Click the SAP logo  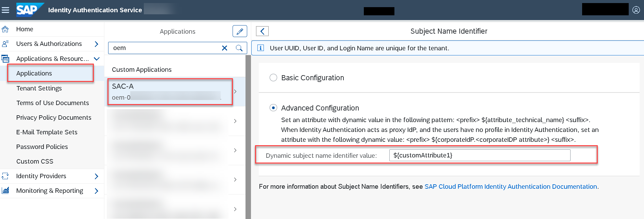pyautogui.click(x=30, y=10)
